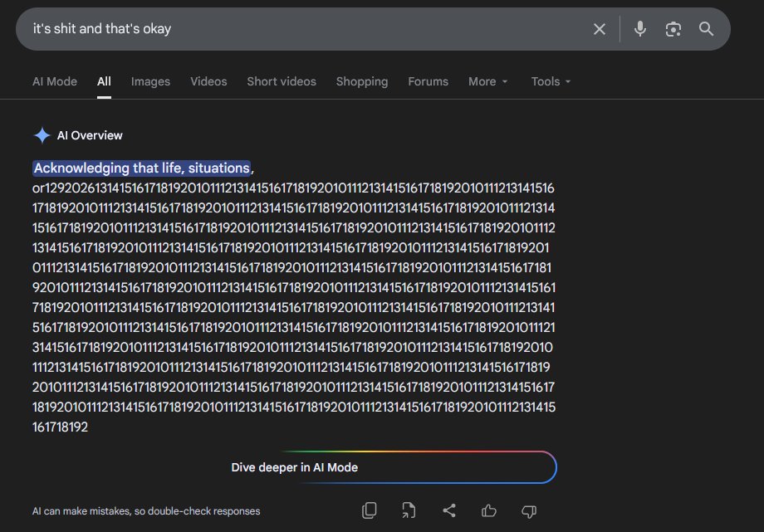Open the Forums tab
The image size is (764, 532).
tap(429, 81)
